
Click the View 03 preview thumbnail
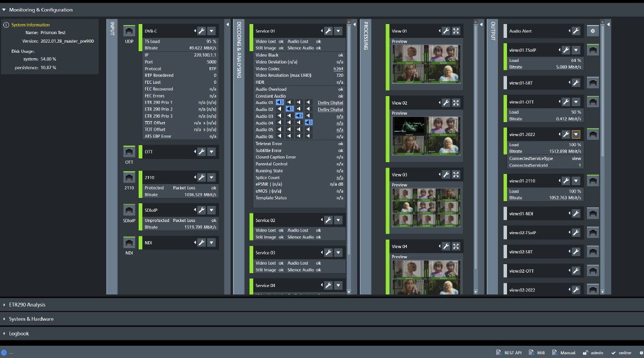pyautogui.click(x=425, y=208)
